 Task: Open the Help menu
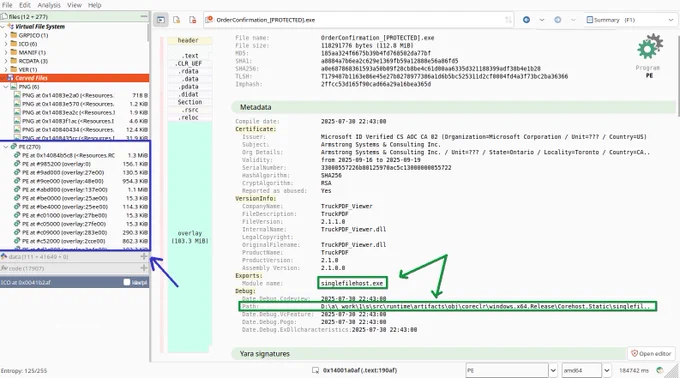pos(95,5)
